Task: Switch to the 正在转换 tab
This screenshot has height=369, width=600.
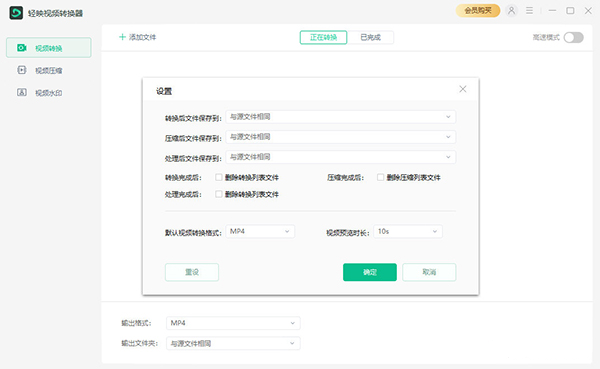Action: click(323, 38)
